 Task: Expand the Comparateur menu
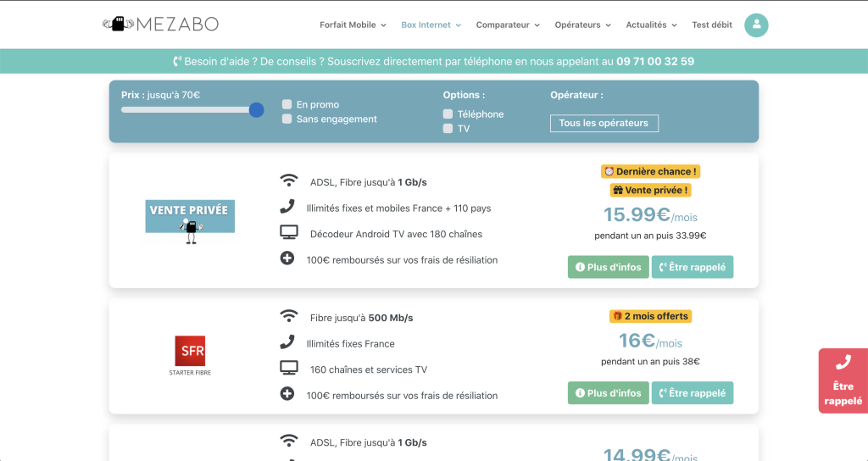[x=508, y=25]
